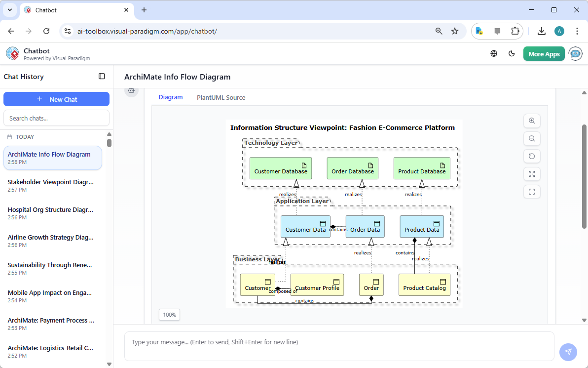This screenshot has width=588, height=368.
Task: Open language settings via globe icon
Action: (494, 53)
